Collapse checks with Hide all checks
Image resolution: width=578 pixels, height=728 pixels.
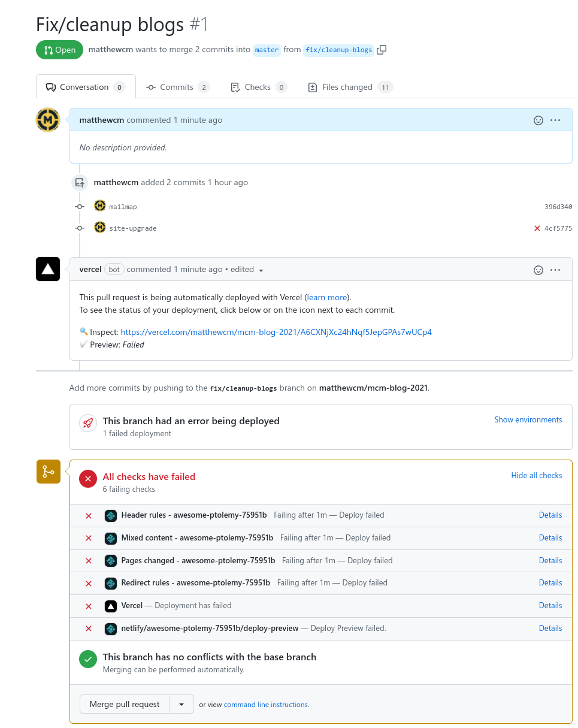[536, 476]
